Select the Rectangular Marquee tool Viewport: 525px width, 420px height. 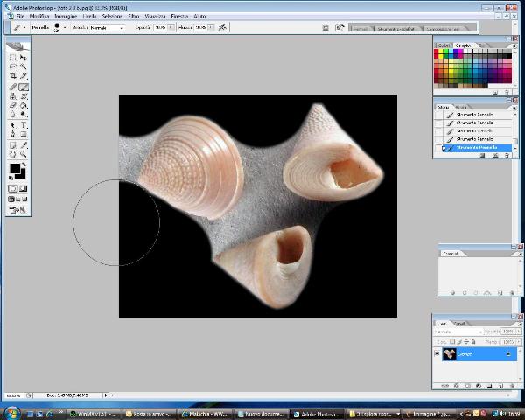click(x=13, y=58)
